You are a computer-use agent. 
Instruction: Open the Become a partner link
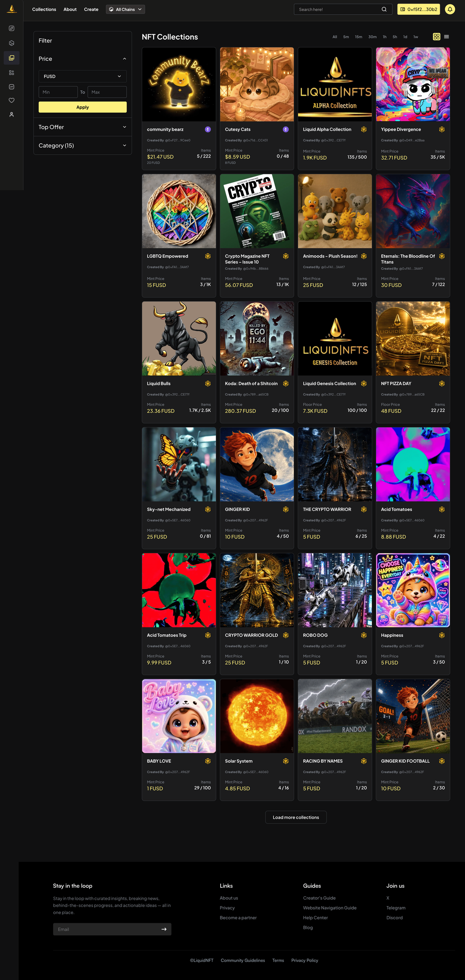[x=238, y=918]
